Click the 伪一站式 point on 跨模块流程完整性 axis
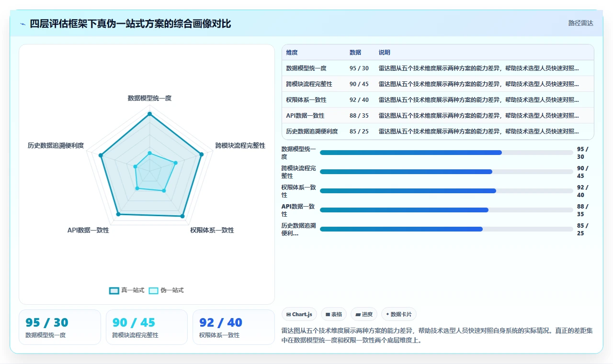The height and width of the screenshot is (364, 613). pos(175,163)
